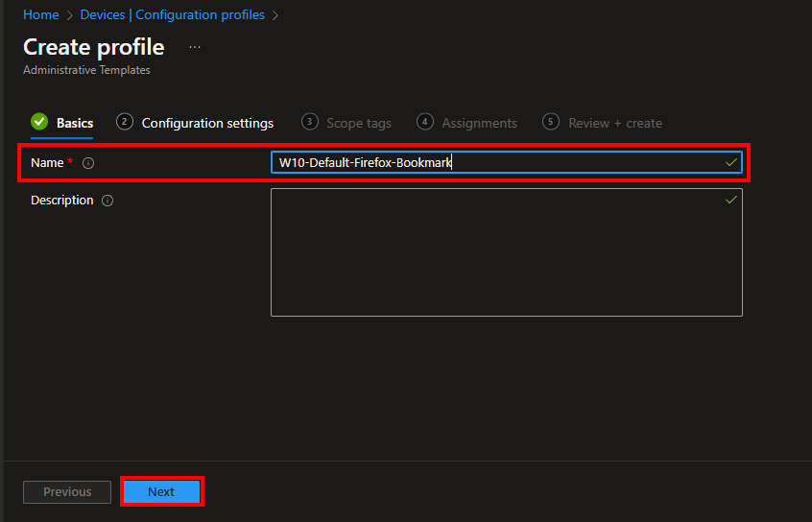The image size is (812, 522).
Task: Show info tooltip next to Name label
Action: coord(88,163)
